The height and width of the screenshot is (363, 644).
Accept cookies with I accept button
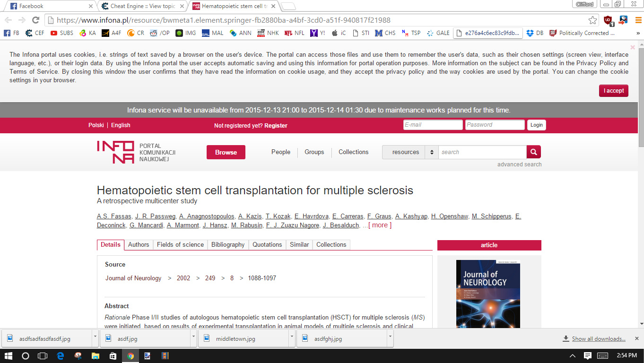tap(614, 91)
